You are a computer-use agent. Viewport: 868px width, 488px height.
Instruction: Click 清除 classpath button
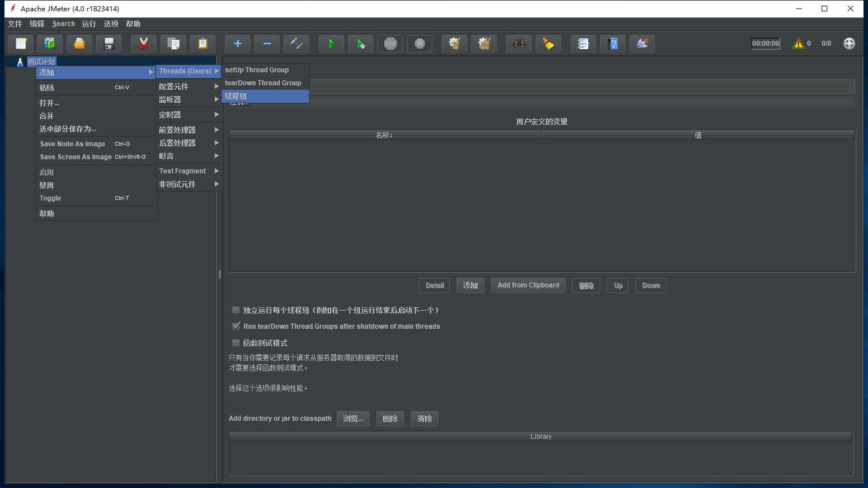[424, 419]
